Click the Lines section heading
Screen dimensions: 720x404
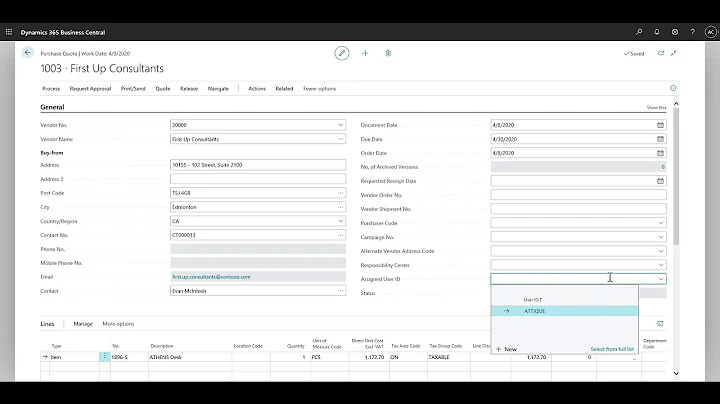click(x=47, y=324)
